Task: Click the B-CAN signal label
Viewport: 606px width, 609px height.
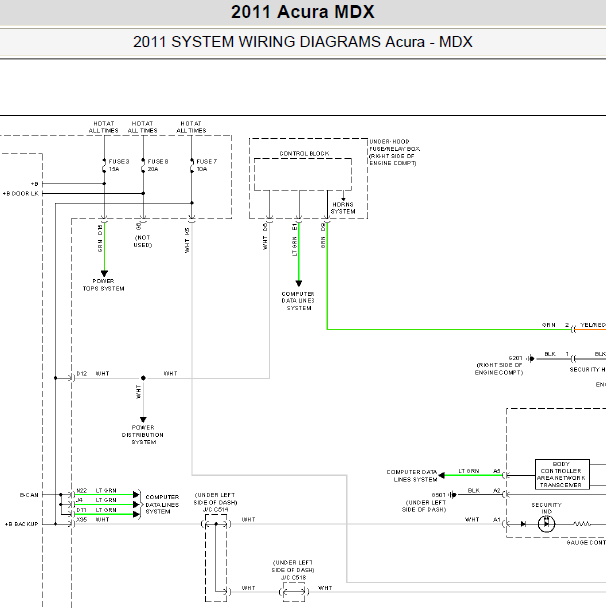Action: pyautogui.click(x=29, y=495)
